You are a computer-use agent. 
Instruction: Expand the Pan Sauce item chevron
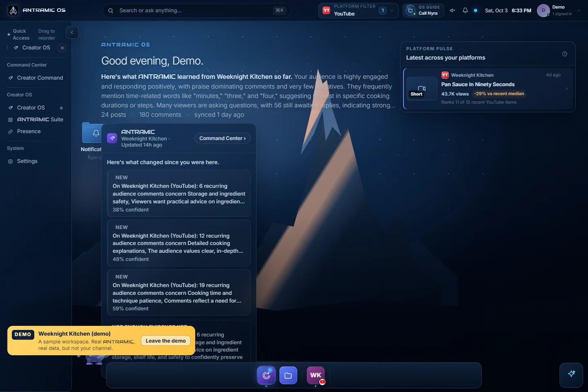567,89
